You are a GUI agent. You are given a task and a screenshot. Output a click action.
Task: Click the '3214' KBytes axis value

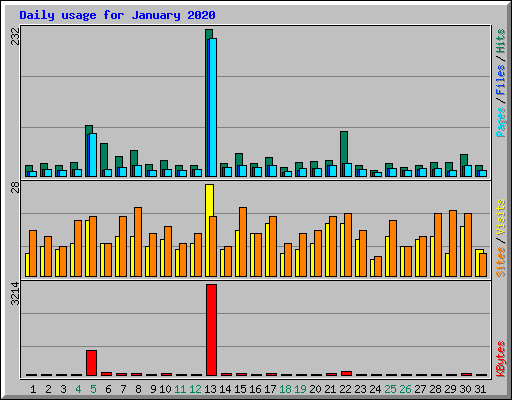coord(15,294)
